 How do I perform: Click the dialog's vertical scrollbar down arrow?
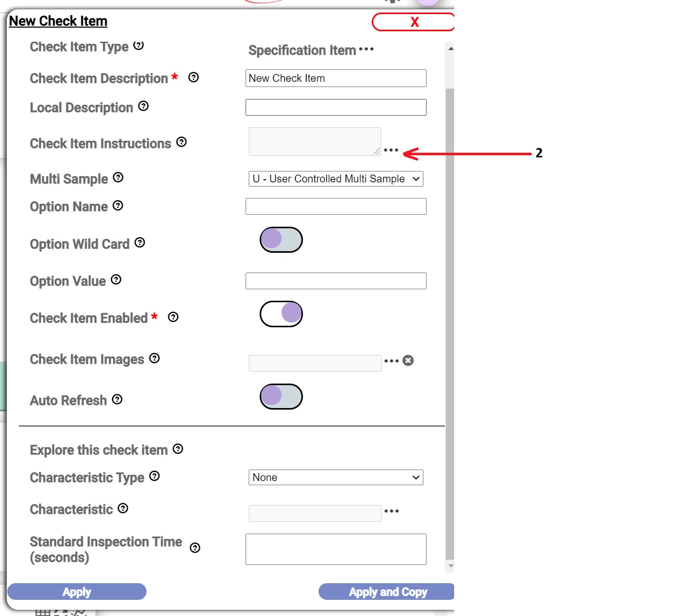coord(451,566)
